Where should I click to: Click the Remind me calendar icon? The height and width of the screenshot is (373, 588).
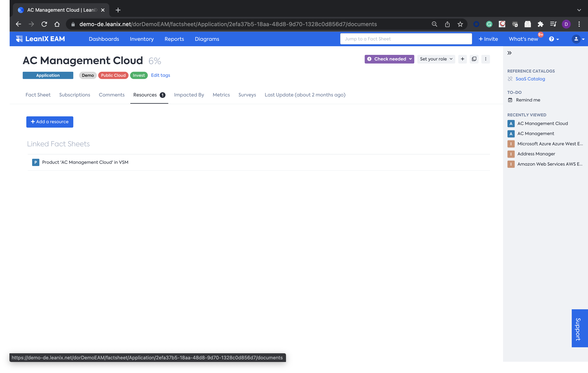click(510, 100)
